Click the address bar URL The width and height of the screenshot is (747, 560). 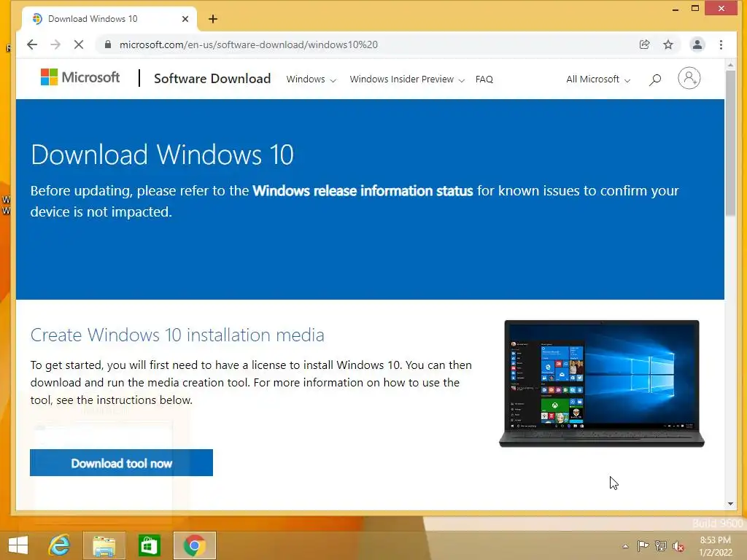(248, 44)
